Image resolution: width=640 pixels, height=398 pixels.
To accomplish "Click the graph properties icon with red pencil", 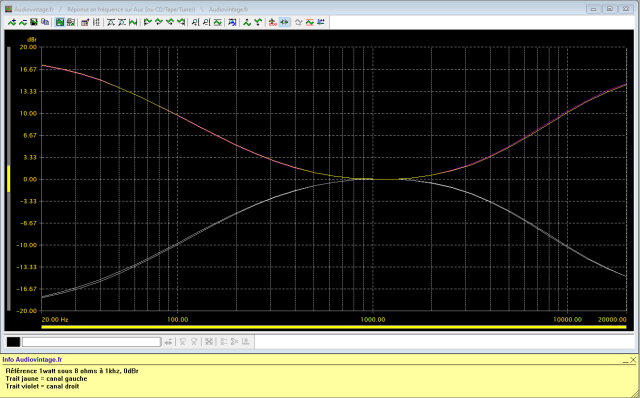I will pyautogui.click(x=85, y=22).
